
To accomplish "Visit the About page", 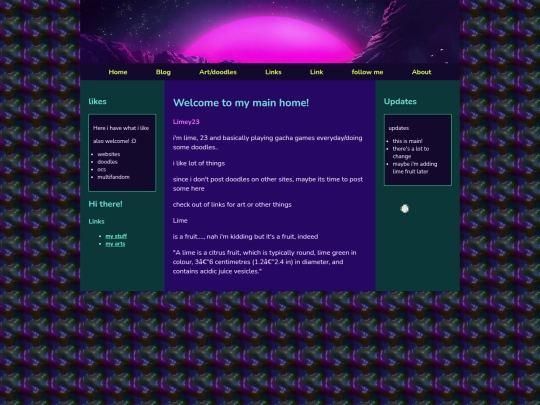I will click(421, 72).
